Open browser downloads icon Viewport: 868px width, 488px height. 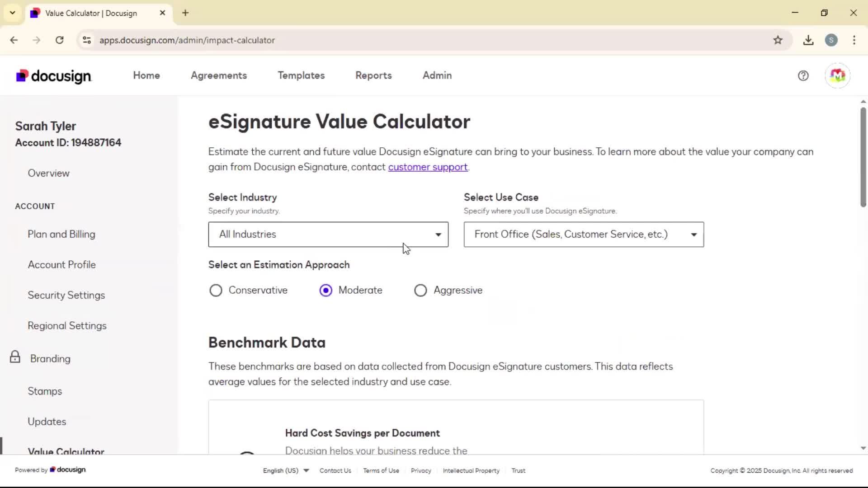(808, 40)
